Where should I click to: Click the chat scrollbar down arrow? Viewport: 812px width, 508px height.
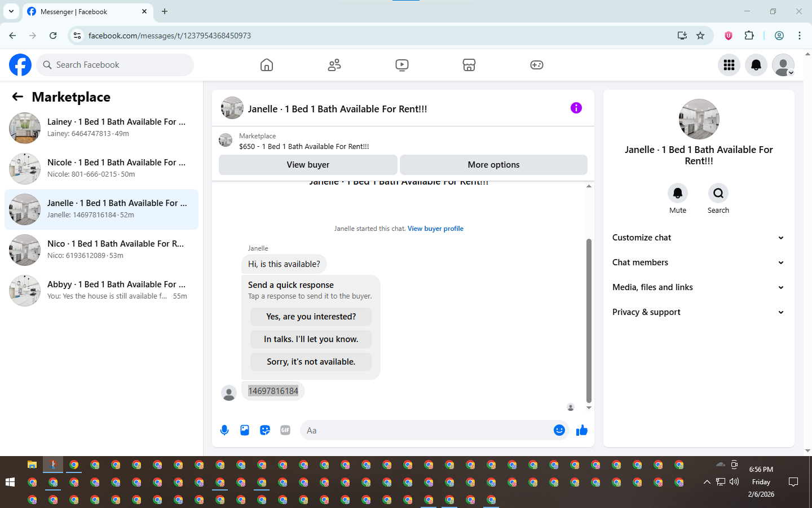tap(589, 408)
